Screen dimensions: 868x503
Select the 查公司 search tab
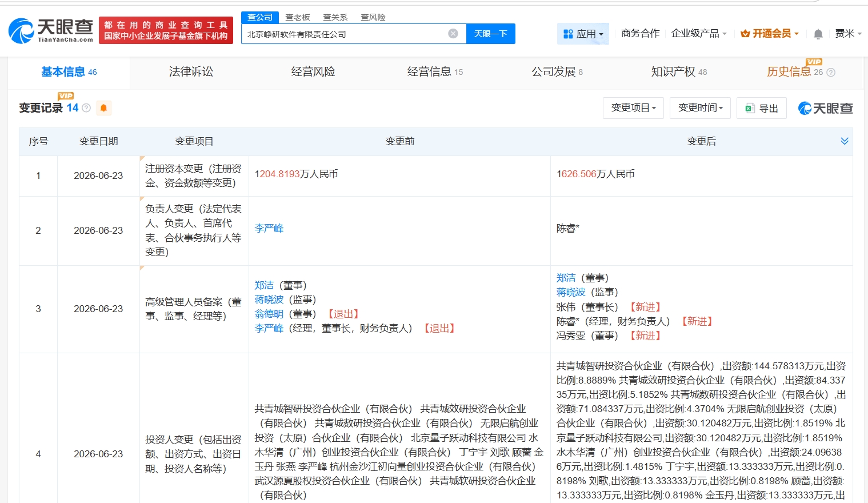[x=260, y=17]
